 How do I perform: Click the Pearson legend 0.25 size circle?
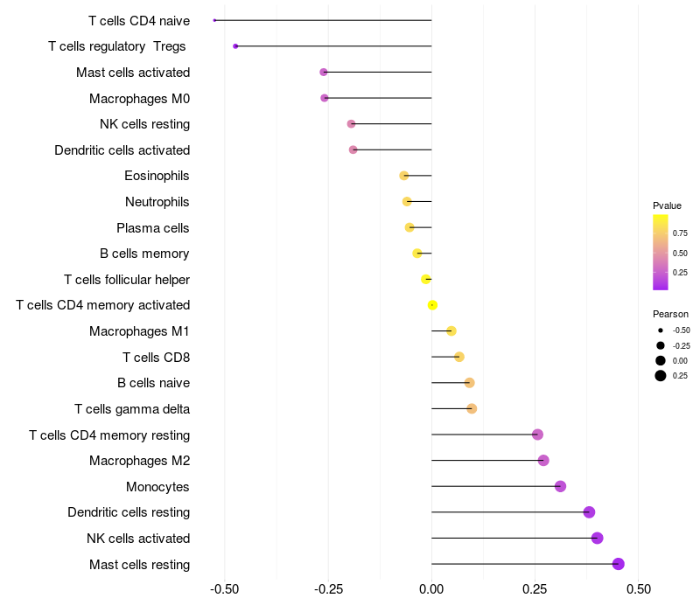coord(661,376)
